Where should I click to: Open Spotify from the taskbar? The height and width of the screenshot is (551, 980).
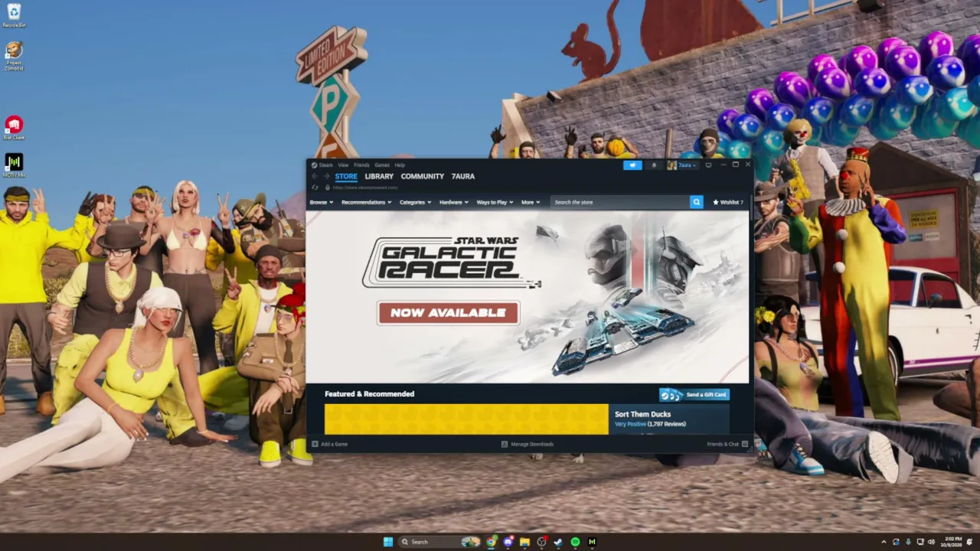pyautogui.click(x=575, y=542)
